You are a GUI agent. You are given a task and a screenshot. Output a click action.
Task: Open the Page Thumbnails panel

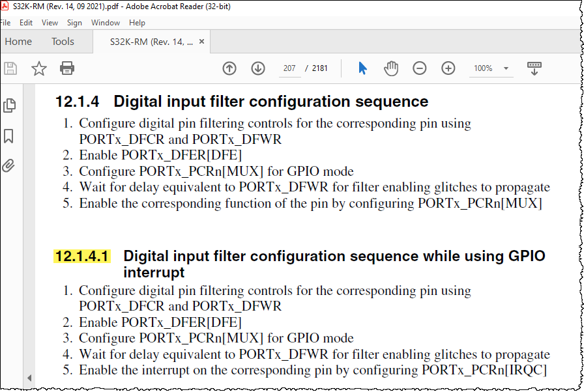click(x=8, y=104)
